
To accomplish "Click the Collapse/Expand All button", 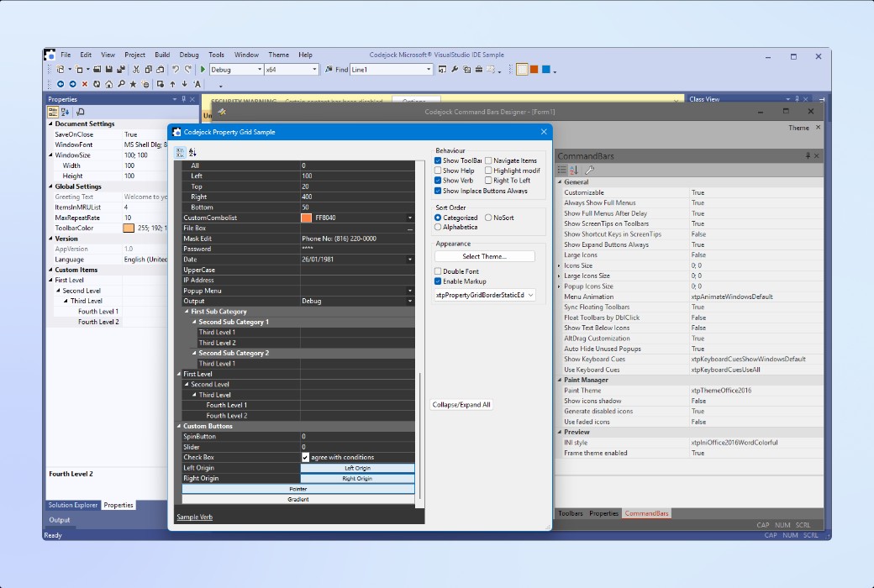I will [461, 405].
